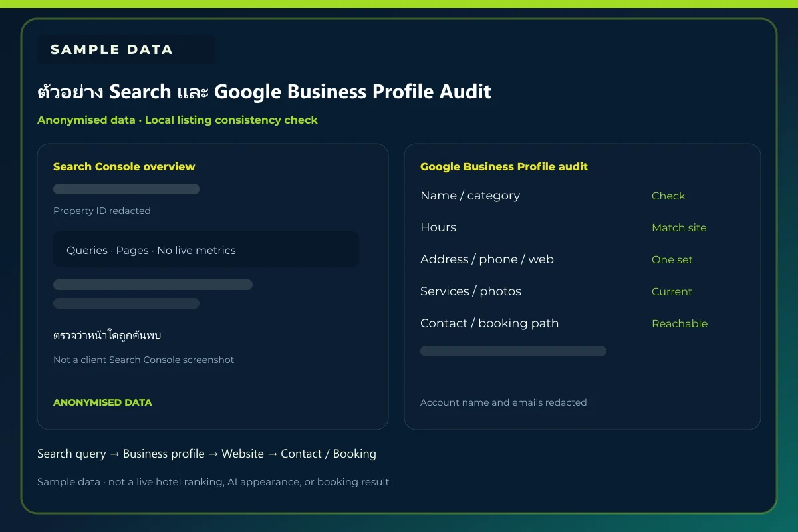Click the 'One set' status value
Image resolution: width=798 pixels, height=532 pixels.
coord(672,259)
